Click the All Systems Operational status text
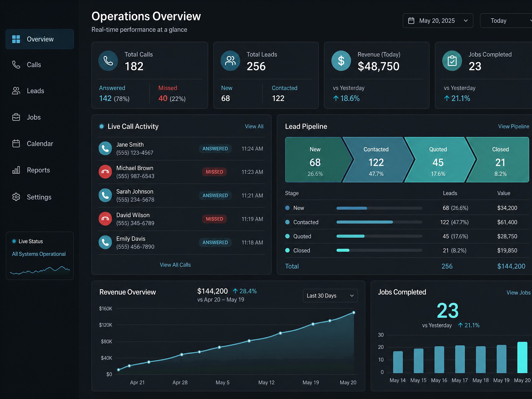 [39, 254]
